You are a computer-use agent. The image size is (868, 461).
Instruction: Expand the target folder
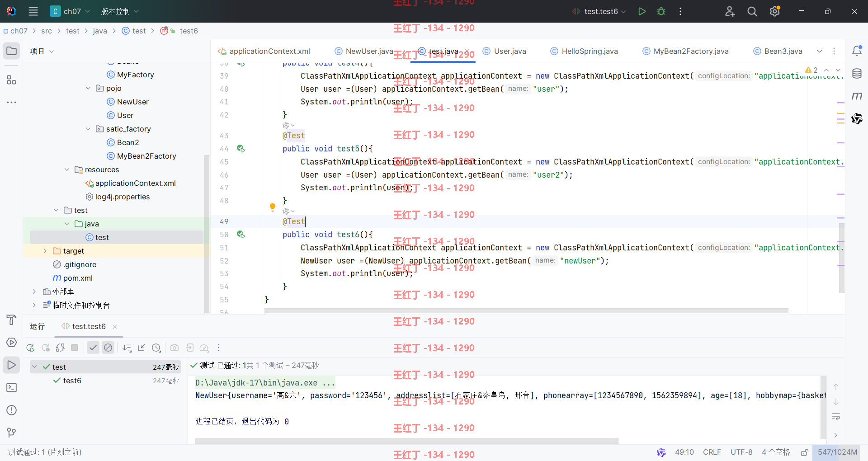pyautogui.click(x=45, y=251)
